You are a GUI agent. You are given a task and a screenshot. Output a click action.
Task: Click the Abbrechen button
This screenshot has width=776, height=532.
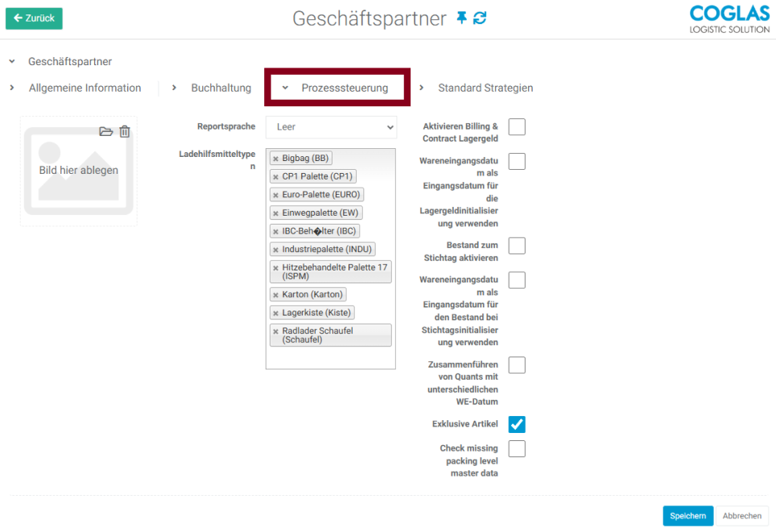[x=741, y=516]
